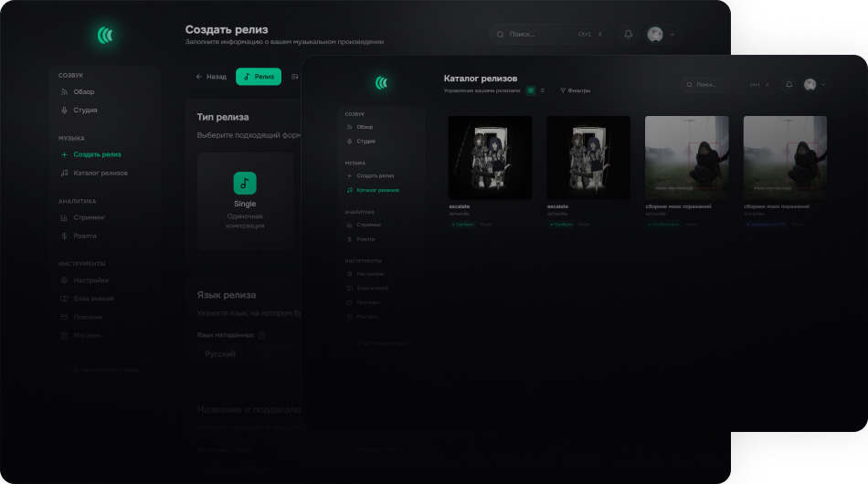Image resolution: width=868 pixels, height=484 pixels.
Task: Click the user avatar in Каталог релизов window
Action: pos(810,85)
